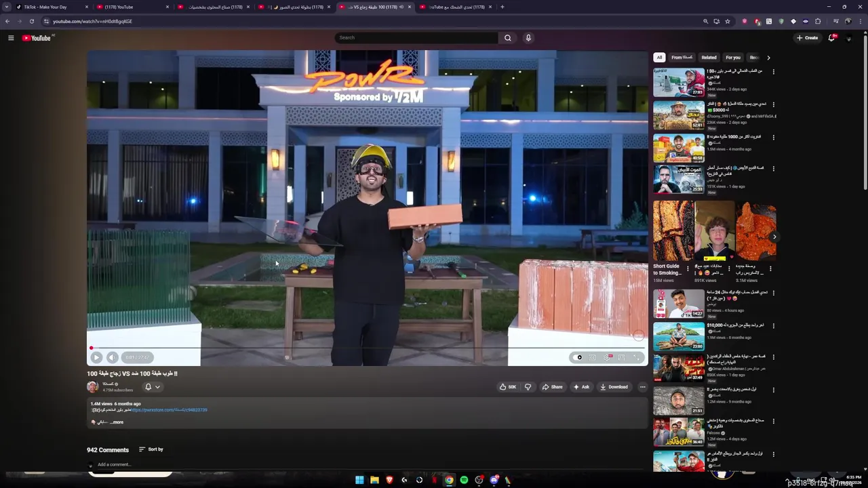
Task: Start voice search with the microphone
Action: tap(528, 38)
